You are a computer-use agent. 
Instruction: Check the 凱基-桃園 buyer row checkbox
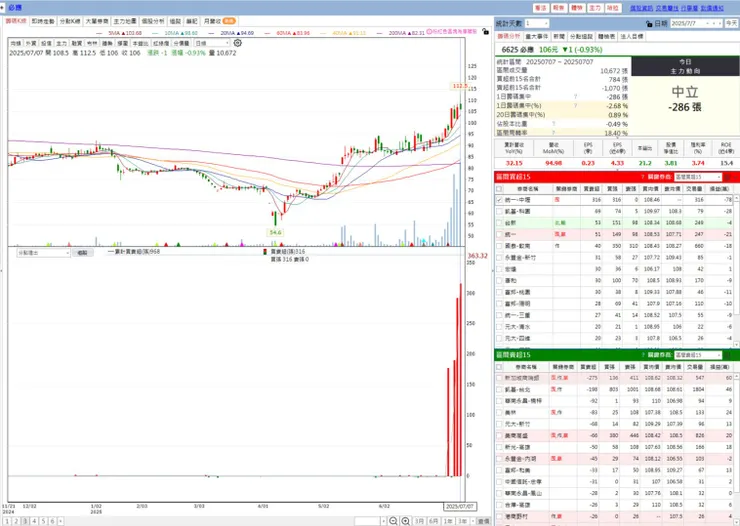[499, 211]
